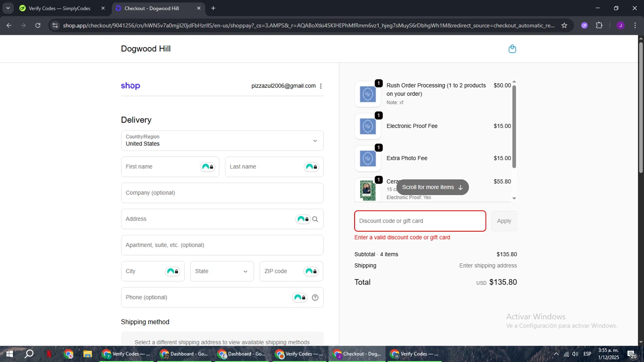Launch Netflix from taskbar

49,354
